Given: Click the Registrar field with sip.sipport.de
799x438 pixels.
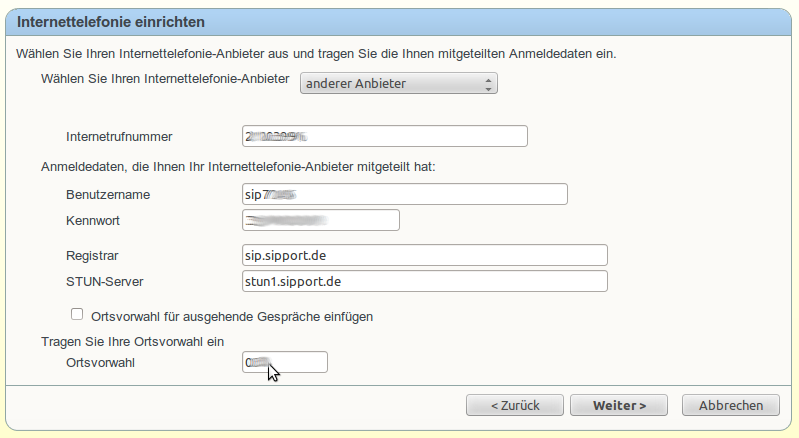Looking at the screenshot, I should [x=424, y=255].
